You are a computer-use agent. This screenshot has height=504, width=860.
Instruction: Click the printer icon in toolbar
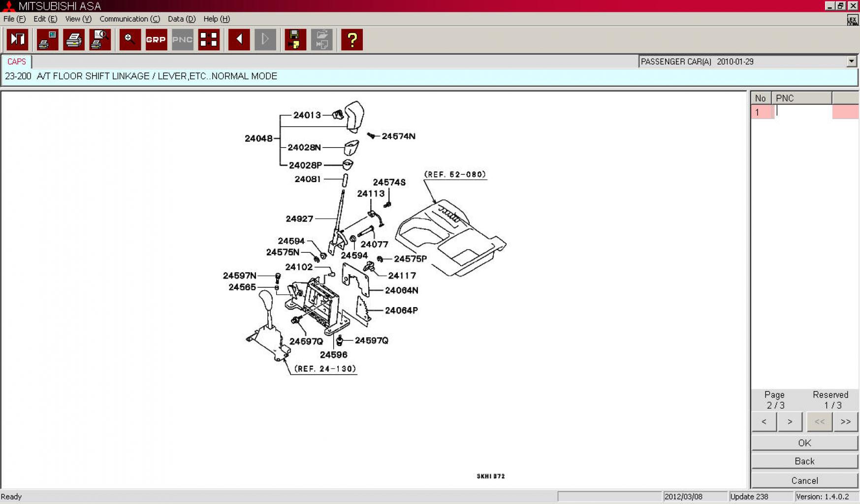tap(74, 39)
